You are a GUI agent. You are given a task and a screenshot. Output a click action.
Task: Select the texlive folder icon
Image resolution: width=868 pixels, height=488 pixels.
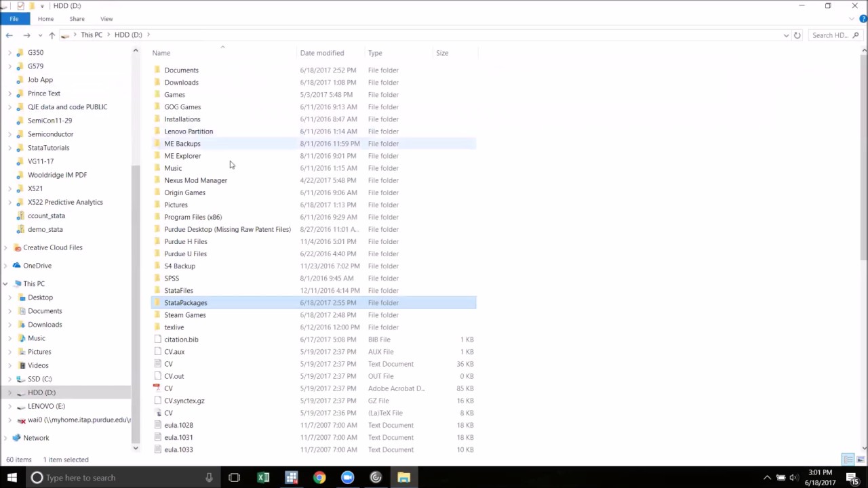pos(157,327)
